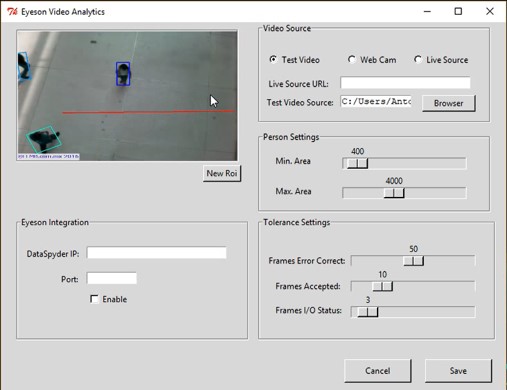The height and width of the screenshot is (390, 507).
Task: Click Cancel to discard changes
Action: click(x=378, y=371)
